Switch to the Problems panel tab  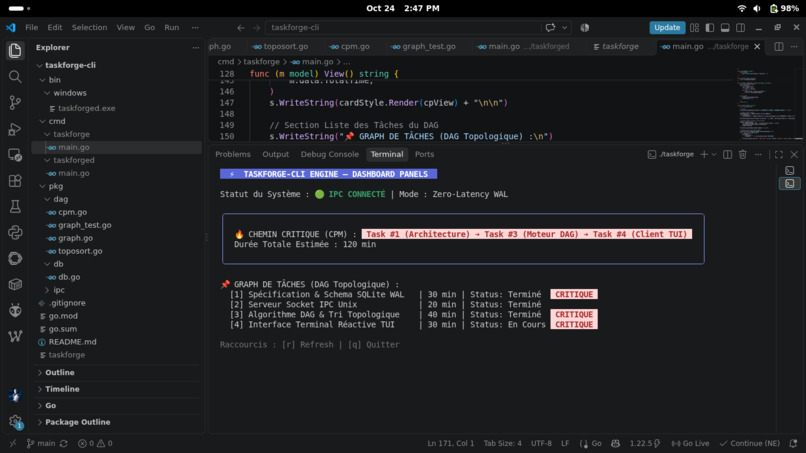tap(233, 154)
